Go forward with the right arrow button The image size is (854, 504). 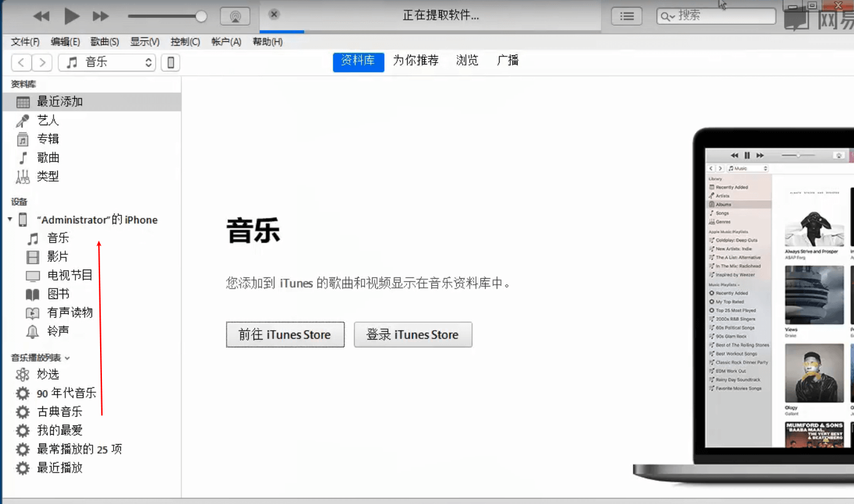click(42, 62)
